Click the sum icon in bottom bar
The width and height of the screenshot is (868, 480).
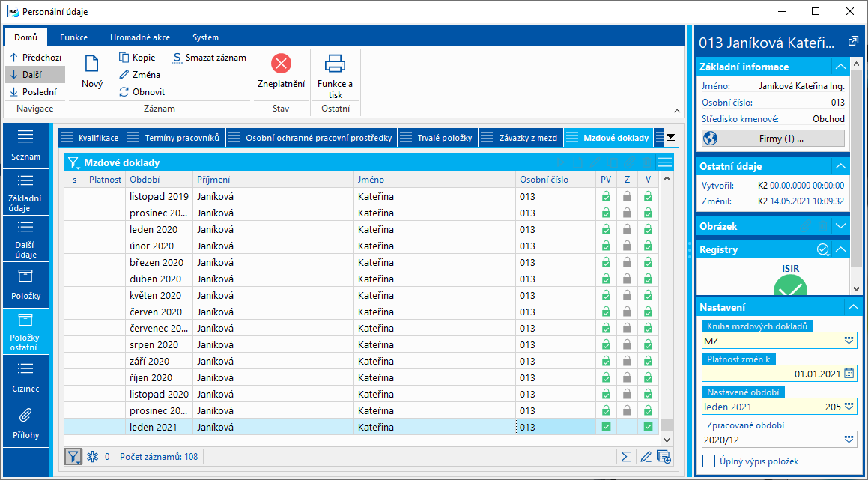click(626, 456)
